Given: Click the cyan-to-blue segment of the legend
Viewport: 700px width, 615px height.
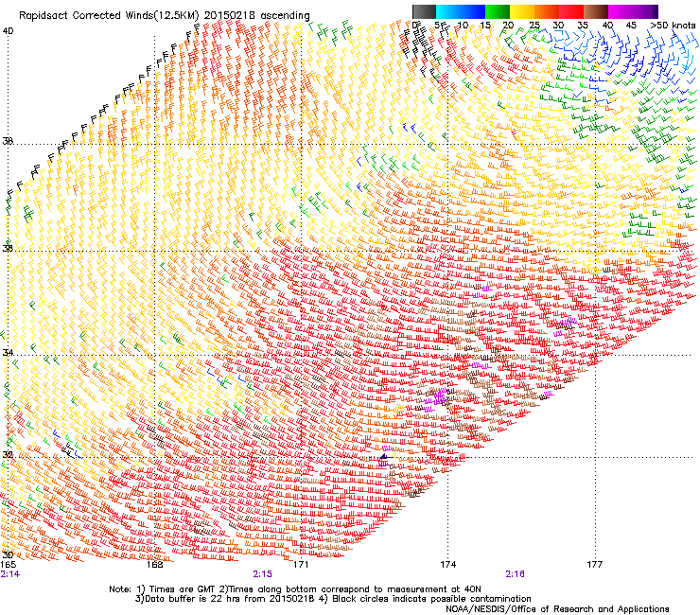Looking at the screenshot, I should [x=461, y=11].
